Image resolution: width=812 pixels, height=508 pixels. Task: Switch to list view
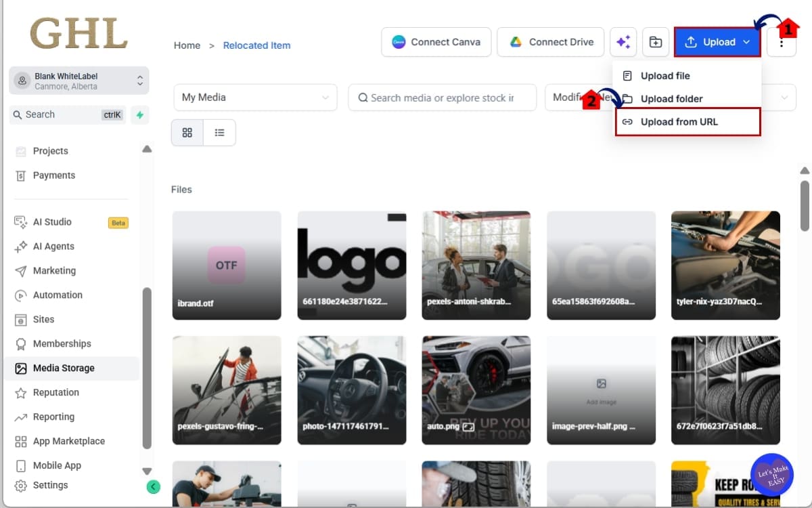point(219,133)
